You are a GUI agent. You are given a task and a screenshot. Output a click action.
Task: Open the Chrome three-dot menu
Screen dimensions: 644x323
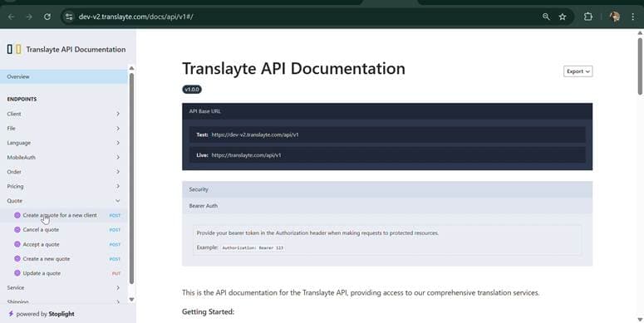click(632, 17)
